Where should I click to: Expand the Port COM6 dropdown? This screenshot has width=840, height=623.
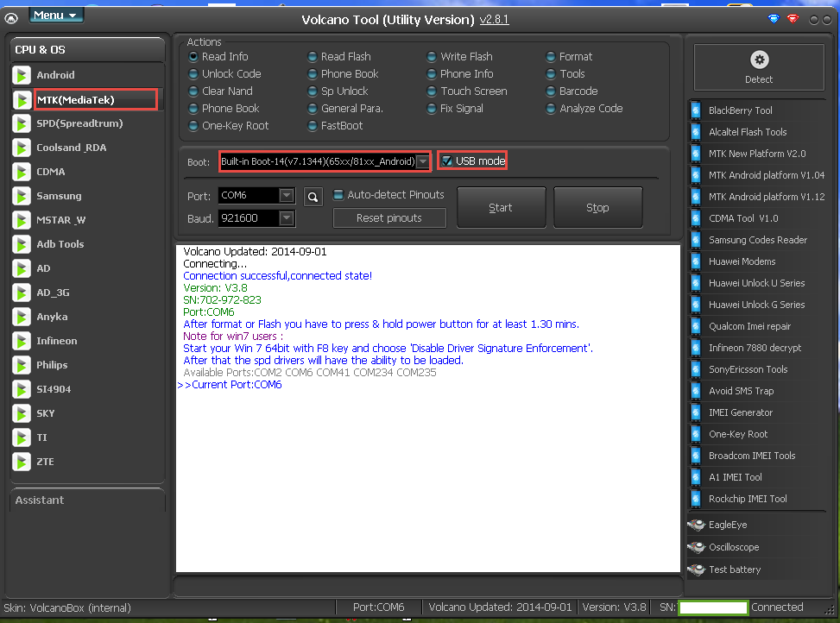click(x=287, y=195)
